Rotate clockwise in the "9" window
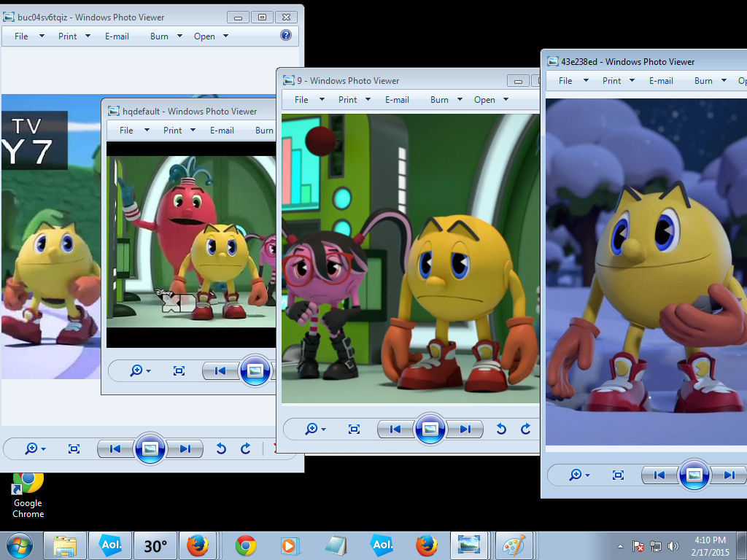 525,429
